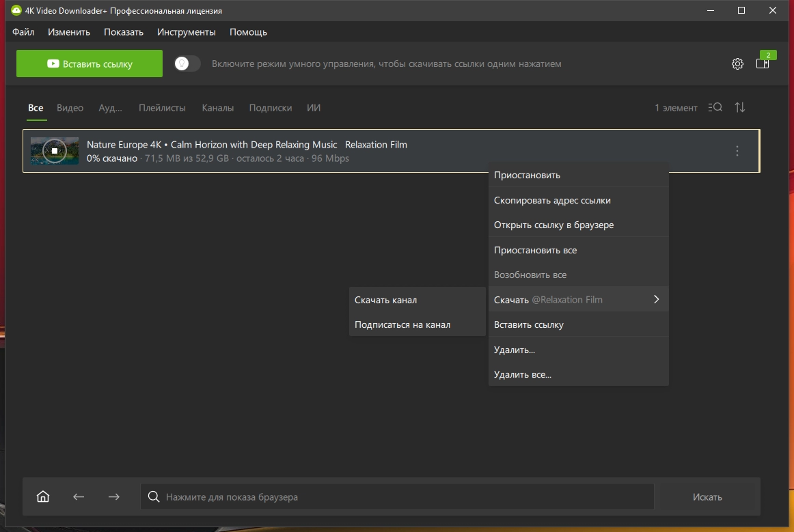
Task: Select Приостановить in context menu
Action: click(x=527, y=176)
